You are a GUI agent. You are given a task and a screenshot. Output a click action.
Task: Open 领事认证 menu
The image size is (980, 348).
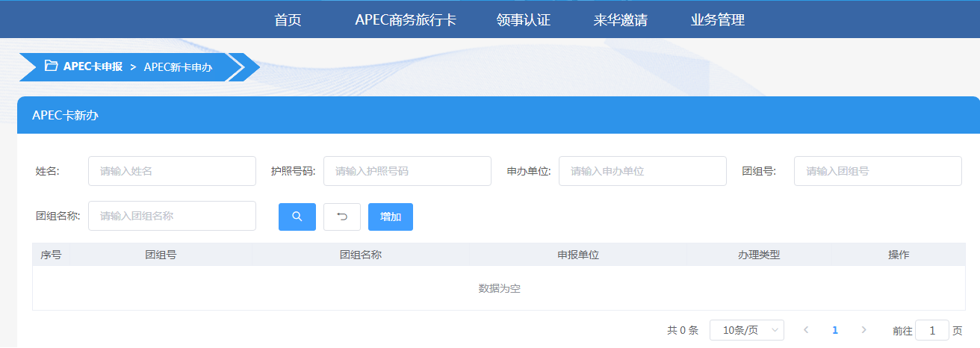coord(524,20)
